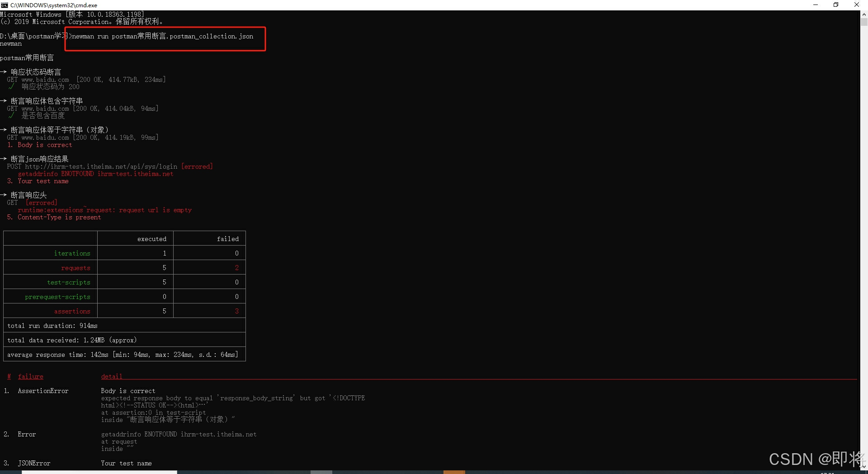Click the '是否包含百度' passed assertion
The height and width of the screenshot is (474, 868).
tap(43, 116)
